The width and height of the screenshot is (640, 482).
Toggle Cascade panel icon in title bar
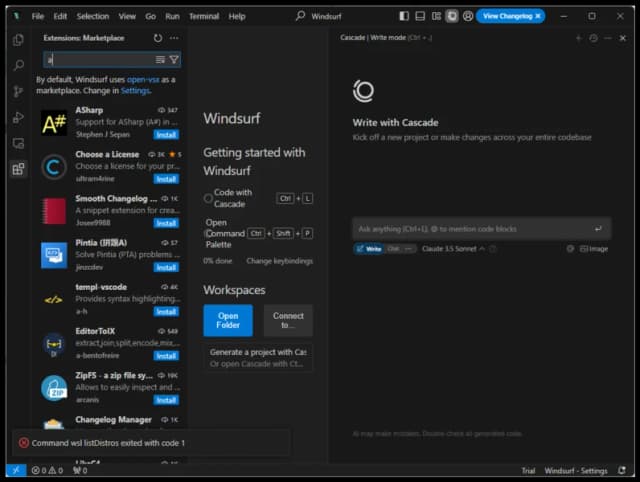pos(452,16)
